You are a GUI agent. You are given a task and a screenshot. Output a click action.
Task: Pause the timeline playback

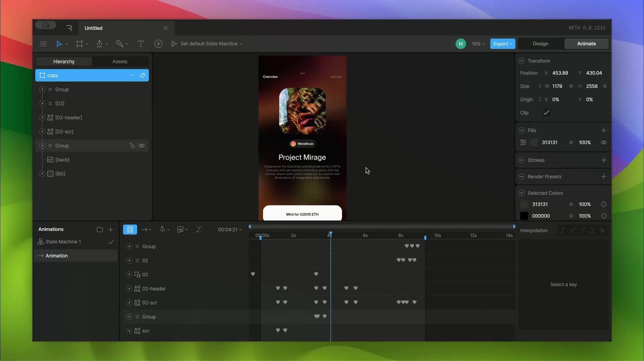130,229
